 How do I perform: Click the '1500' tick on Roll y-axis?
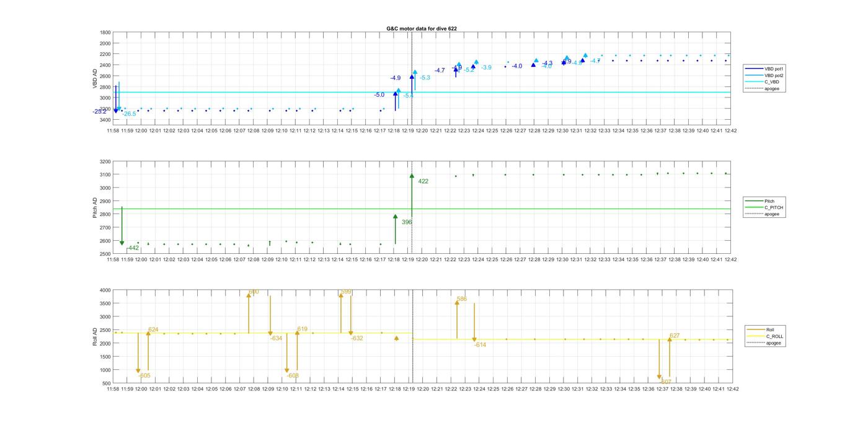[105, 357]
